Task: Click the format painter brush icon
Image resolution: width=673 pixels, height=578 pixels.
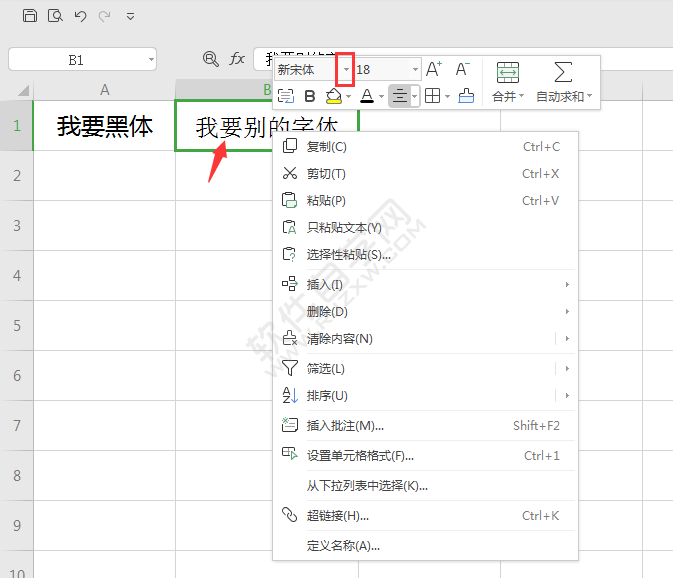Action: coord(466,96)
